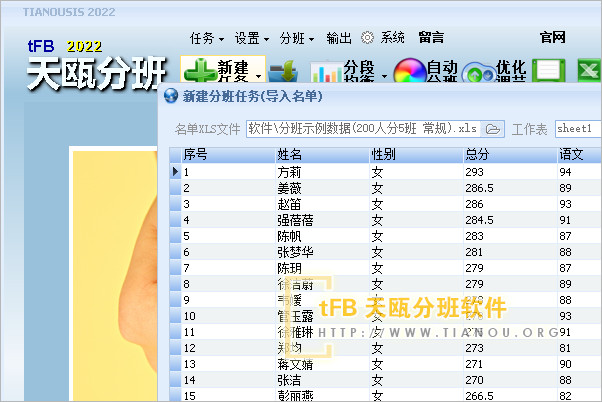The image size is (602, 402).
Task: Select name cell 张梦华
Action: pos(322,252)
